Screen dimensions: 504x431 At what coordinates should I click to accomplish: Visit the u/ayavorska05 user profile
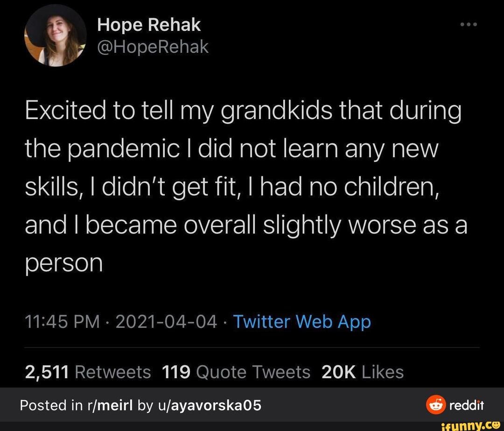click(x=207, y=405)
